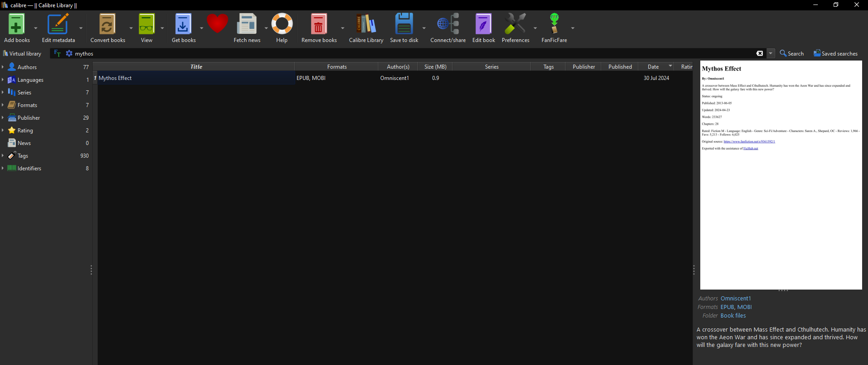Open Connect/share
The height and width of the screenshot is (365, 868).
tap(448, 24)
